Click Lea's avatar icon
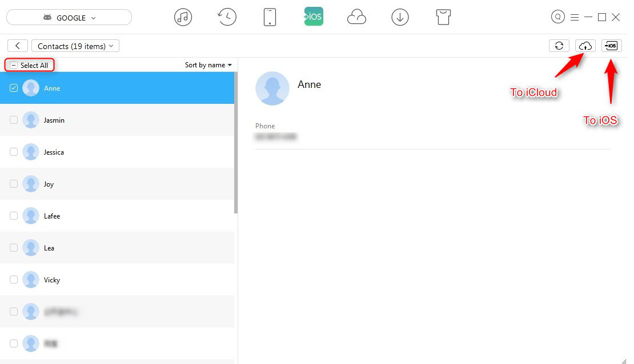This screenshot has width=634, height=364. coord(31,248)
